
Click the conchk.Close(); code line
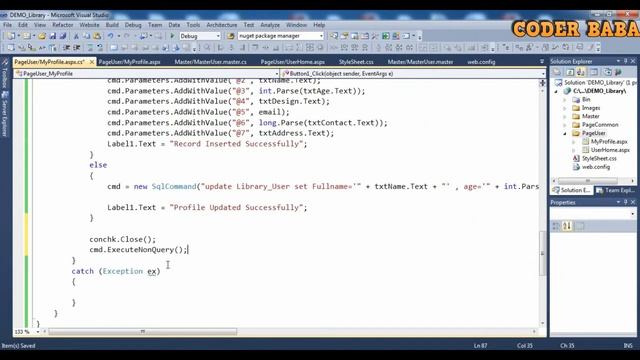[x=122, y=239]
